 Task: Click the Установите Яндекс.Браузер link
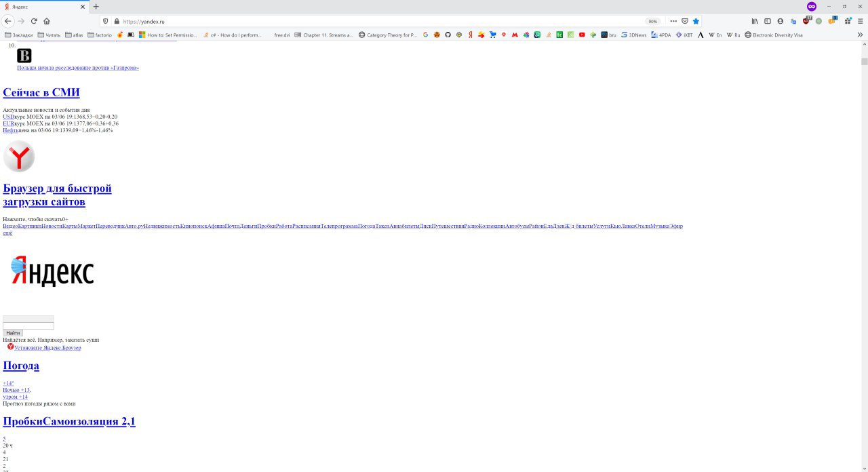[x=47, y=348]
